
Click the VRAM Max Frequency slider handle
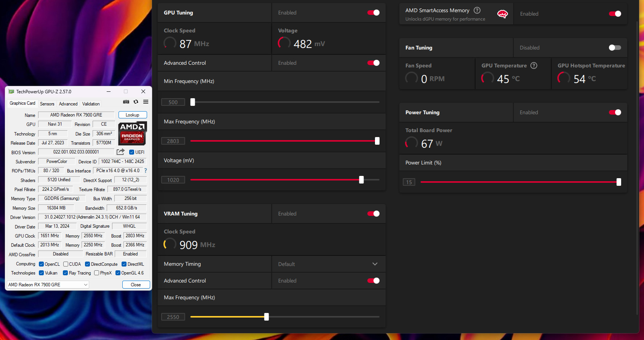(x=266, y=317)
